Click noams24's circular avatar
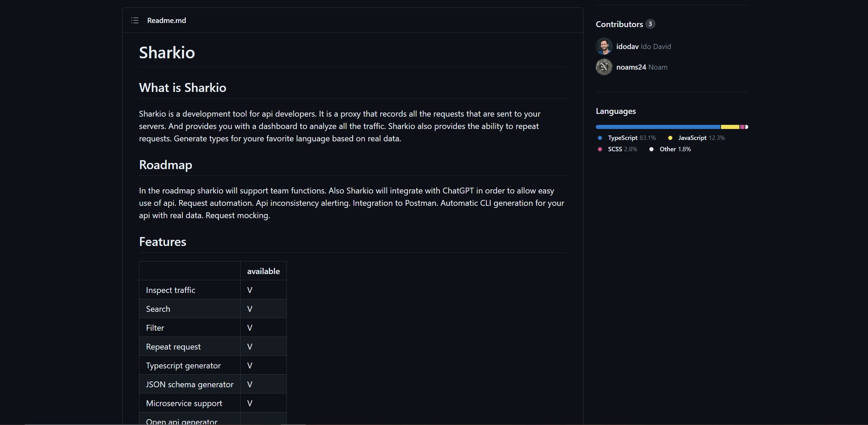868x425 pixels. tap(604, 67)
